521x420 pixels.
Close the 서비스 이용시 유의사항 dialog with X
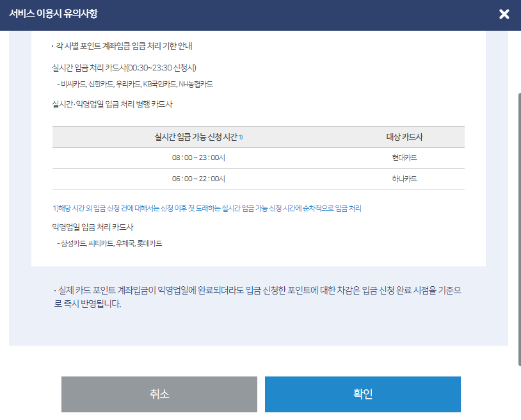504,14
